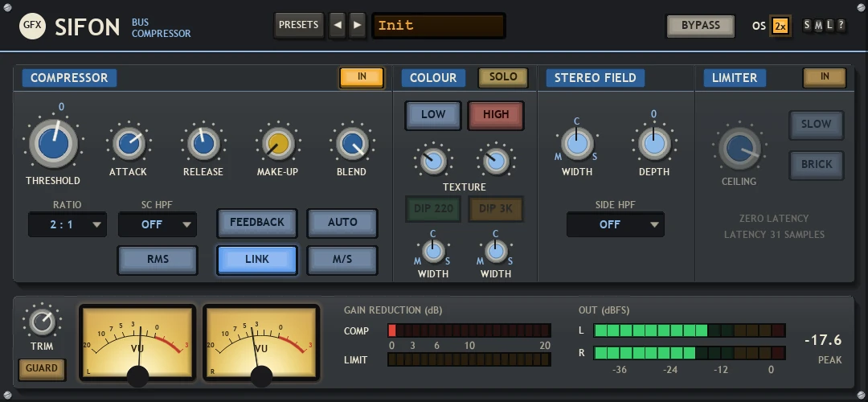The height and width of the screenshot is (402, 868).
Task: Click the GFX logo badge
Action: click(x=33, y=26)
